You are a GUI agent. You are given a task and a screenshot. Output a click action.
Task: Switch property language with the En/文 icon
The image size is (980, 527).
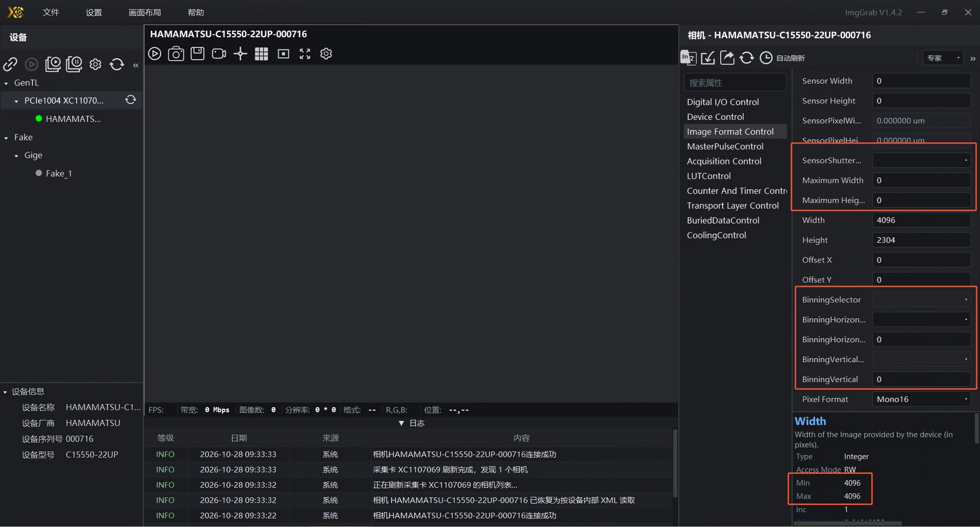point(688,58)
